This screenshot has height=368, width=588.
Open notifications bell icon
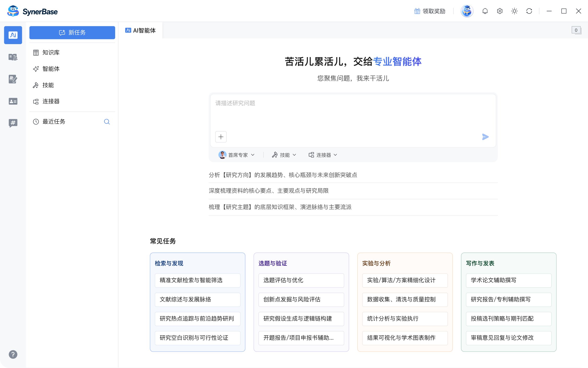click(485, 11)
